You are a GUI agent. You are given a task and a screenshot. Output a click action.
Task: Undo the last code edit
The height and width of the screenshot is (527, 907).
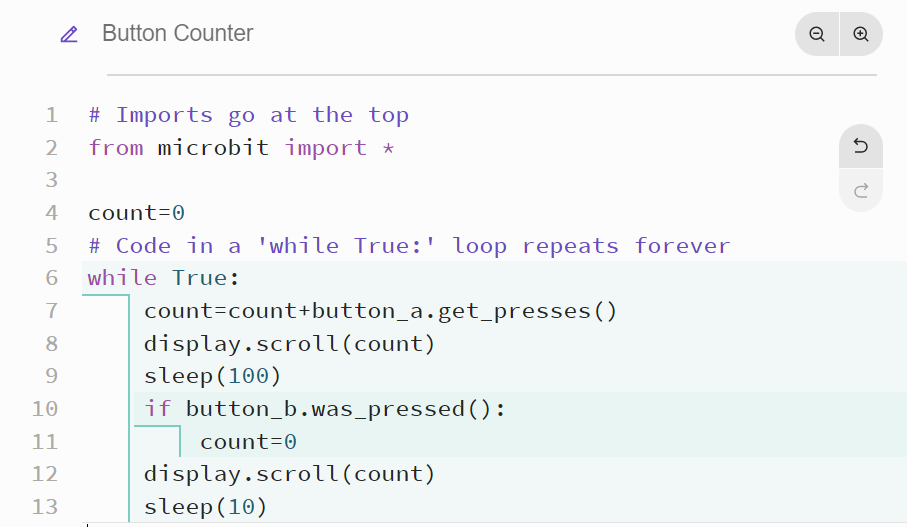coord(860,147)
